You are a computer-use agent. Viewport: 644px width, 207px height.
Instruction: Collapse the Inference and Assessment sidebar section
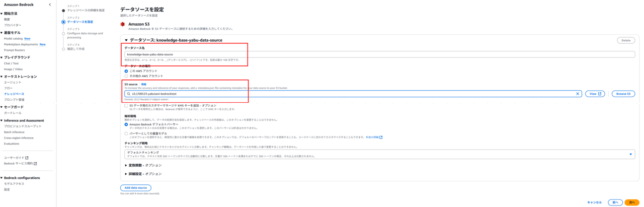pos(2,120)
